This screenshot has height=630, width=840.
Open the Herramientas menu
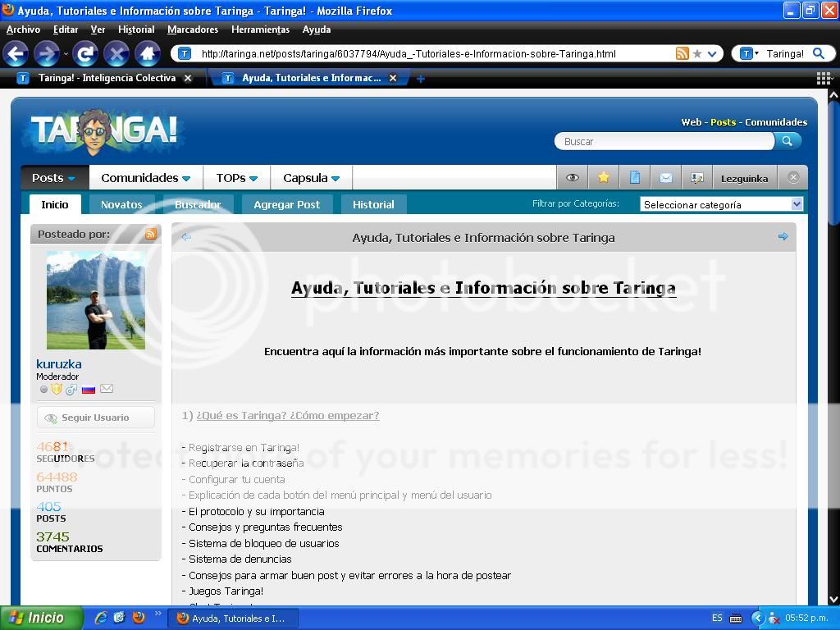(x=260, y=30)
